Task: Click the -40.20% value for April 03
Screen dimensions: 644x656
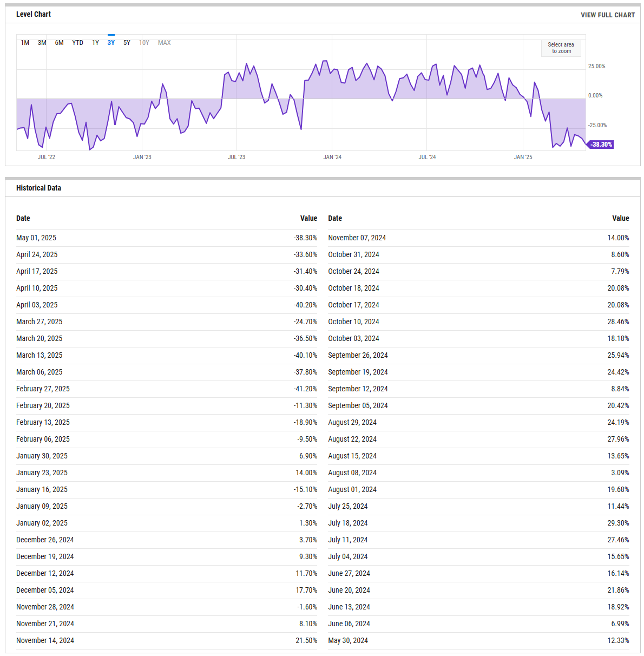Action: click(306, 305)
